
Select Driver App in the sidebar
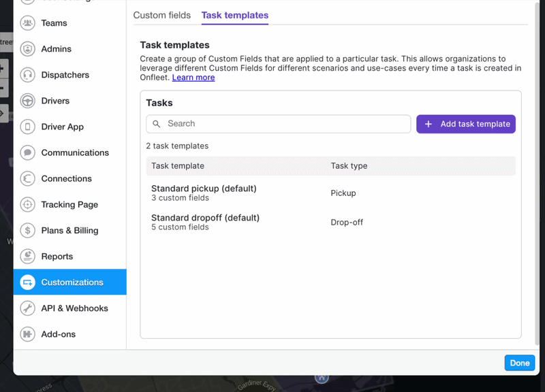click(x=70, y=127)
